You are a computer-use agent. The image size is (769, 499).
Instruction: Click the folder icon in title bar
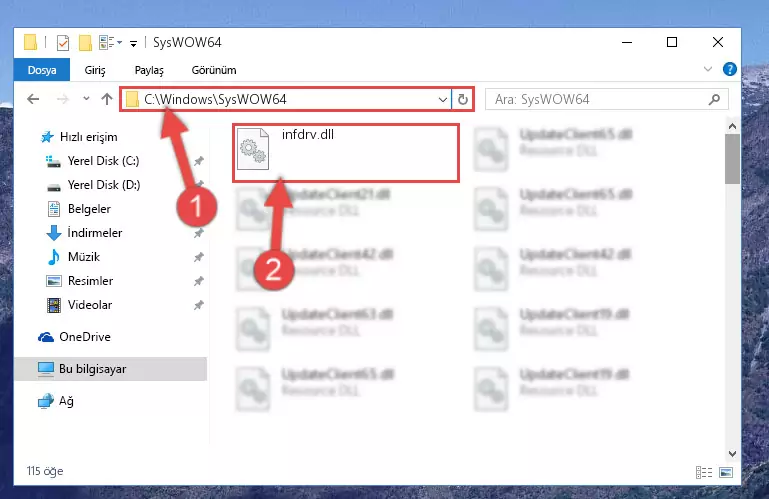point(30,43)
